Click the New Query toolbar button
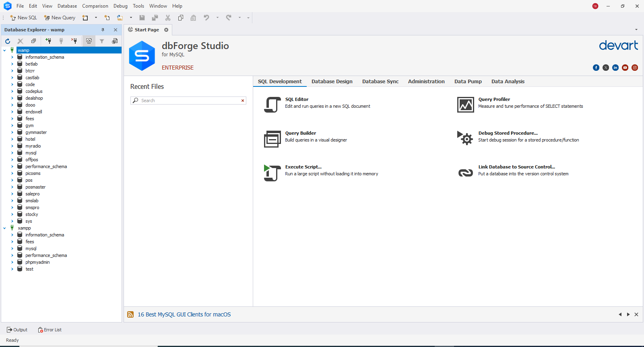 60,18
